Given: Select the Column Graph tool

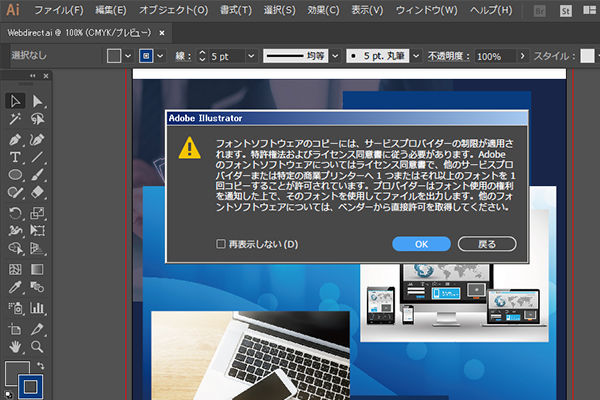Looking at the screenshot, I should click(37, 308).
